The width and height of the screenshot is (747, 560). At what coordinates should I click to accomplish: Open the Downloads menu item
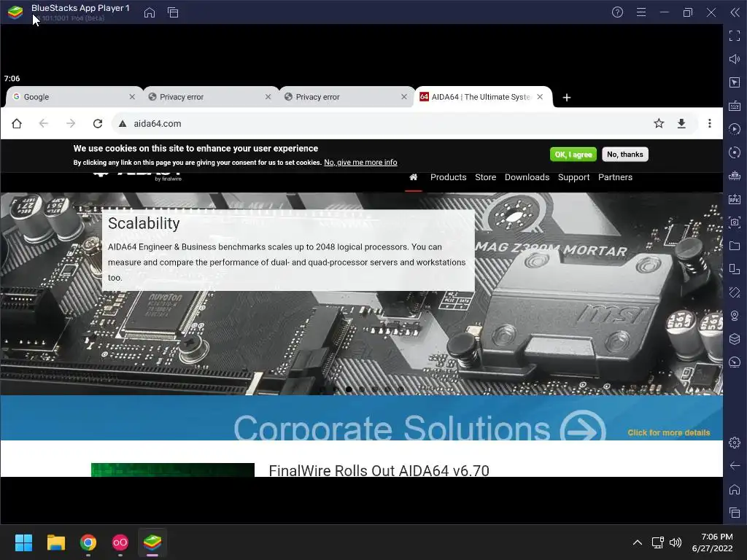point(527,177)
